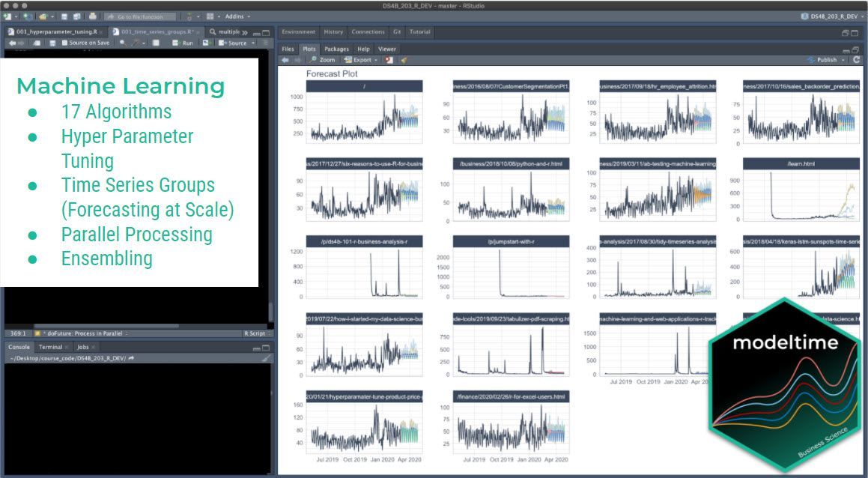Screen dimensions: 868x478
Task: Click the Create Project icon
Action: point(28,16)
